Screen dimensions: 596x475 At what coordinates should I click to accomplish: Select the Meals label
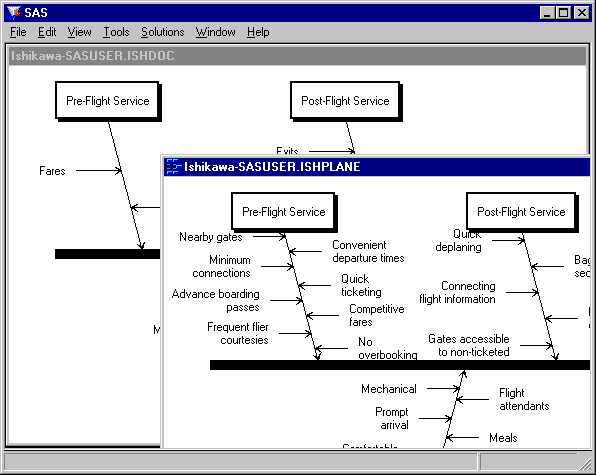click(503, 438)
